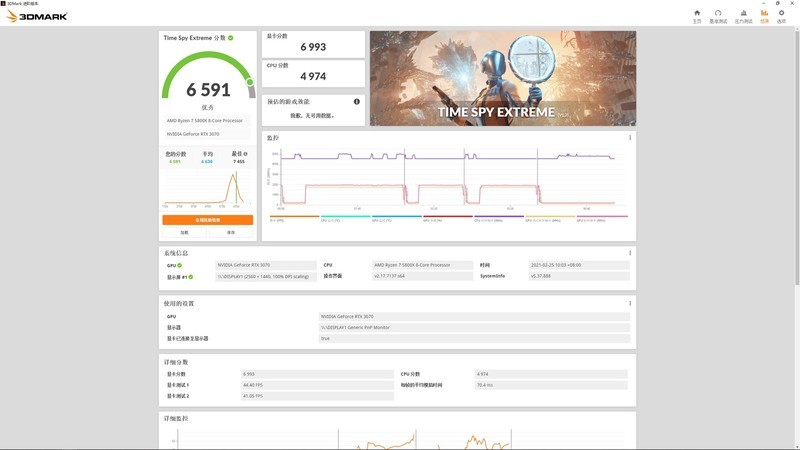This screenshot has height=450, width=800.
Task: Click the GPU field in the settings used section
Action: tap(474, 316)
